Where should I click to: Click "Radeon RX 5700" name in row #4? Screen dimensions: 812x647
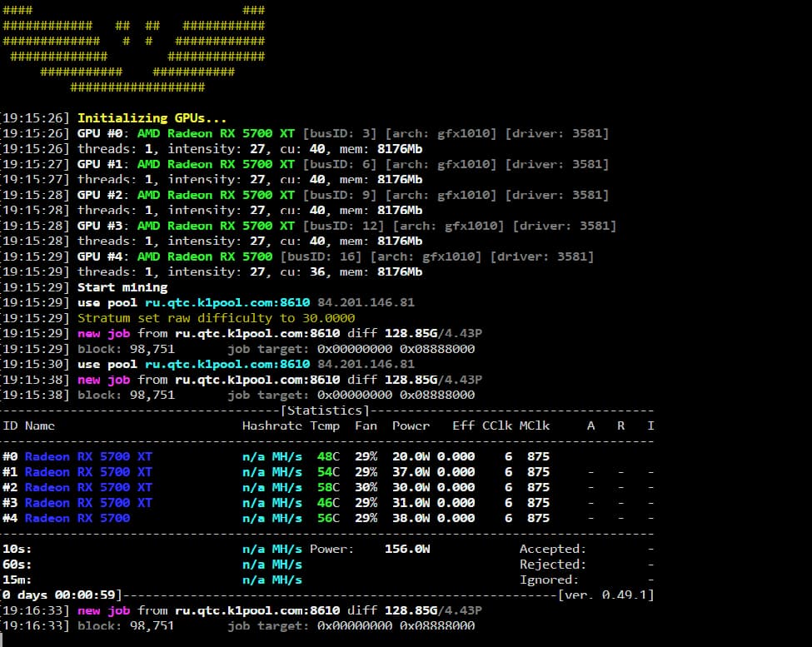(77, 518)
